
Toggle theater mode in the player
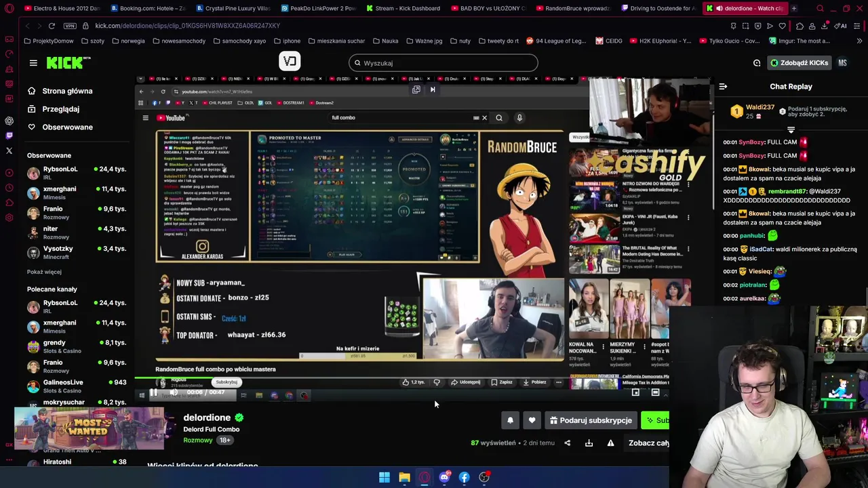coord(655,392)
